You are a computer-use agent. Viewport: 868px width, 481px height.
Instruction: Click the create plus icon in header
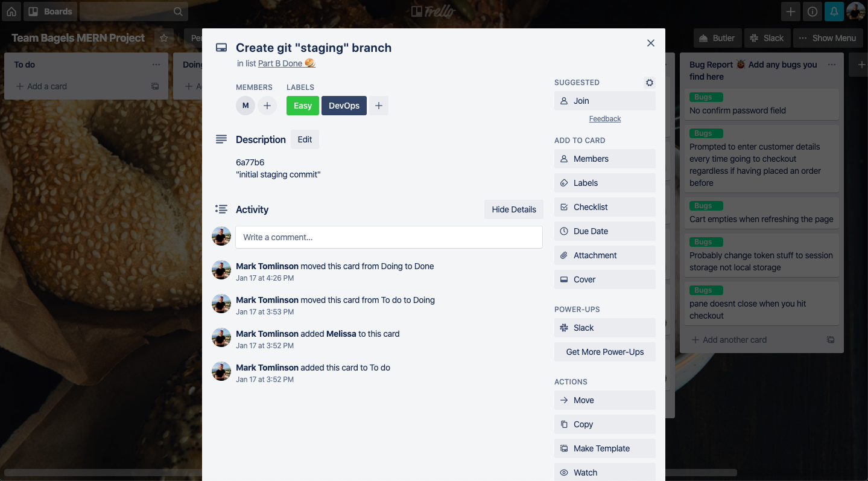tap(791, 11)
